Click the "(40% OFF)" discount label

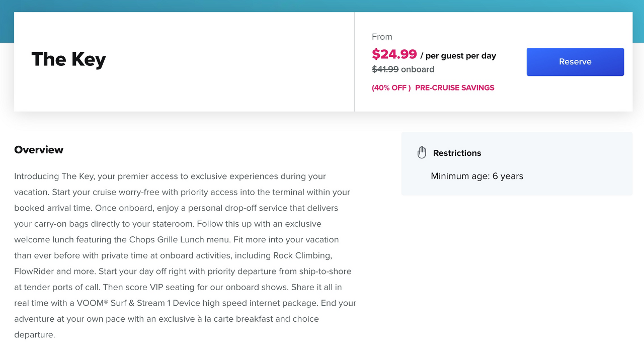pos(391,88)
